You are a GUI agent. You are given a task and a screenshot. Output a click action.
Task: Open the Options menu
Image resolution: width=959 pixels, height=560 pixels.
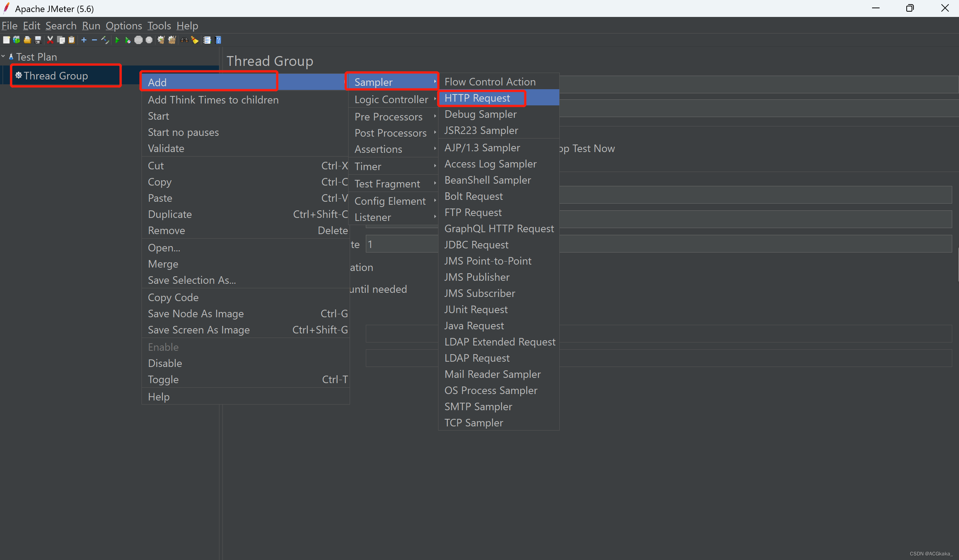point(124,26)
